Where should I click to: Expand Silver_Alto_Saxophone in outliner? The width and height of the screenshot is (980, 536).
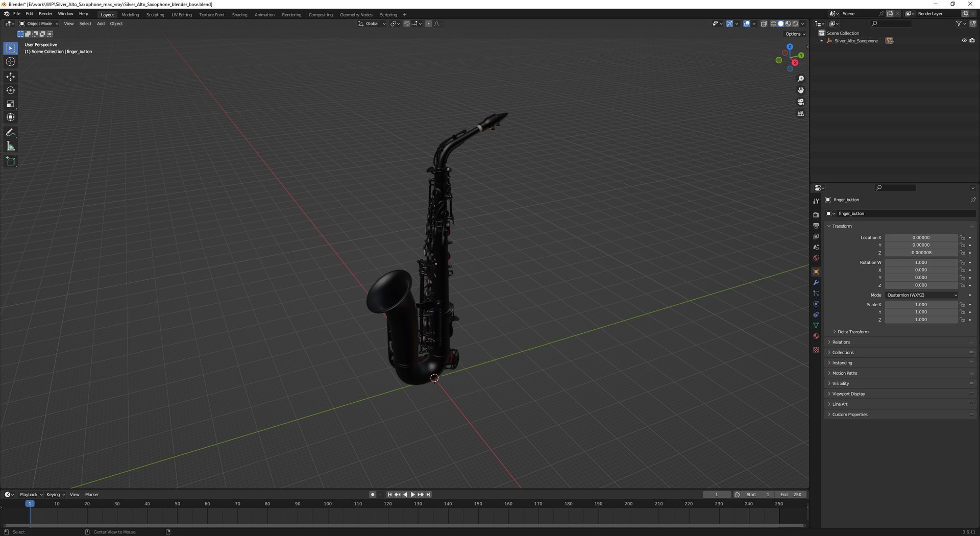821,41
